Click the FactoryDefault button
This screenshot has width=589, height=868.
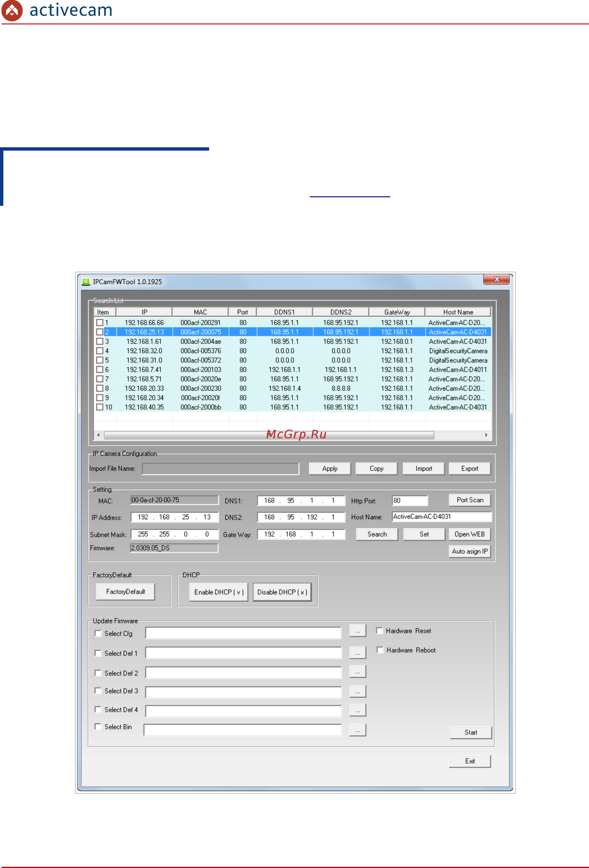pos(126,591)
